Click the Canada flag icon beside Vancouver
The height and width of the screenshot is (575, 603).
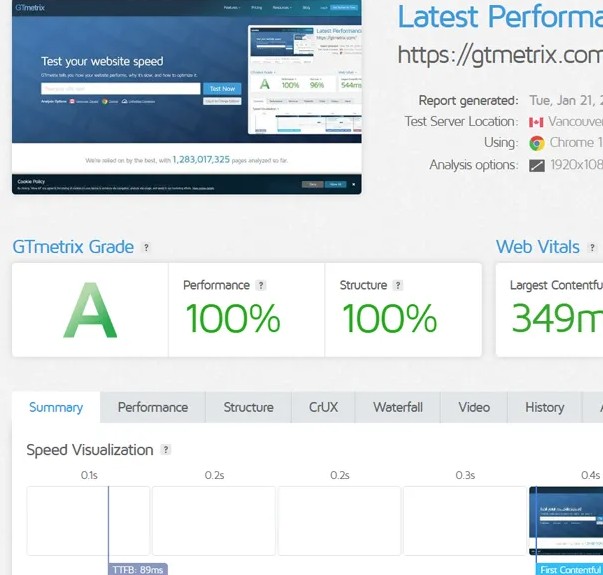[536, 122]
